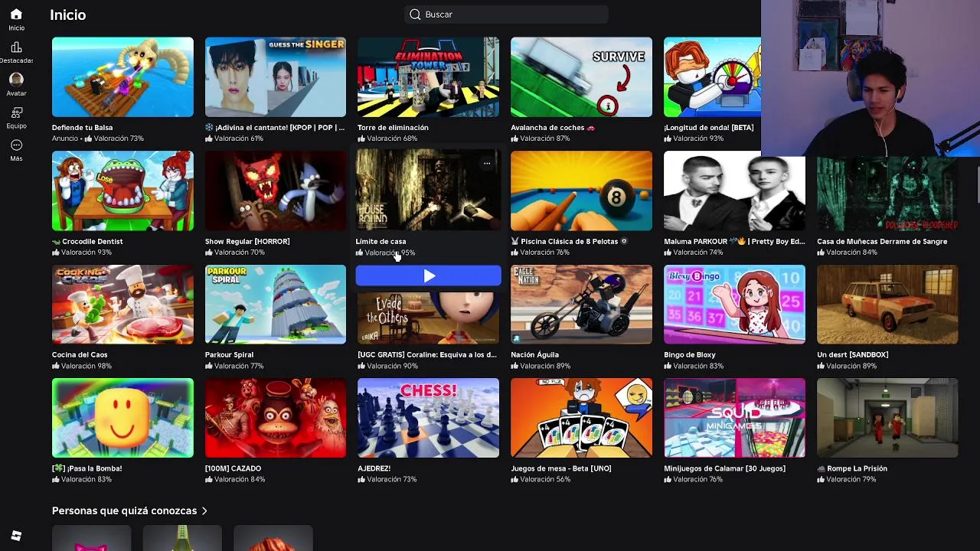Click Valoración 98% under Cocina del Caos
This screenshot has height=551, width=980.
coord(86,366)
